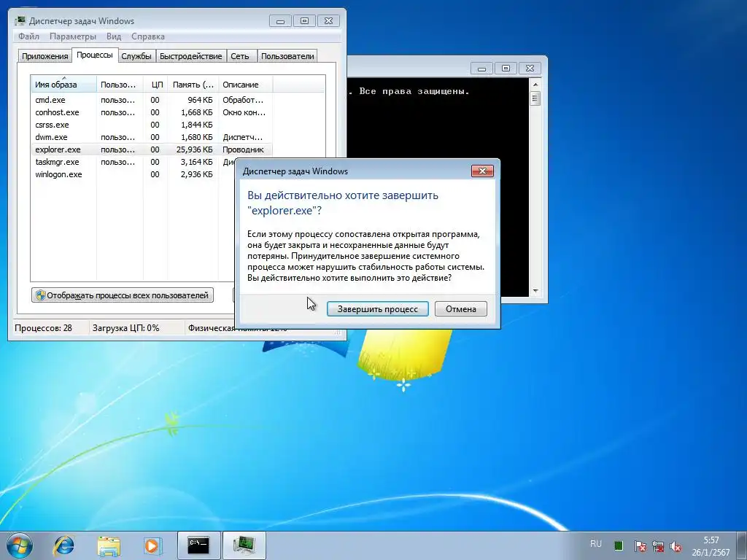Launch Windows Media Player from taskbar
747x560 pixels.
click(x=152, y=545)
